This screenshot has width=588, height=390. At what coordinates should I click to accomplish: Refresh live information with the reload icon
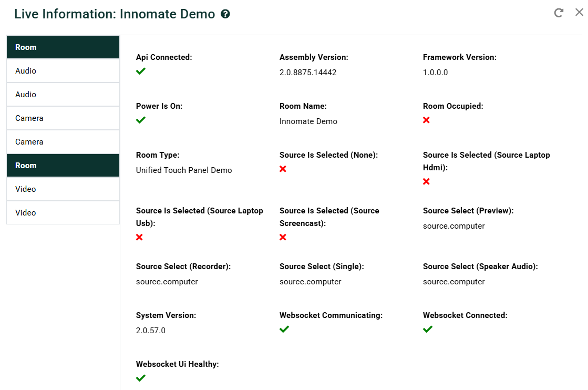point(559,13)
